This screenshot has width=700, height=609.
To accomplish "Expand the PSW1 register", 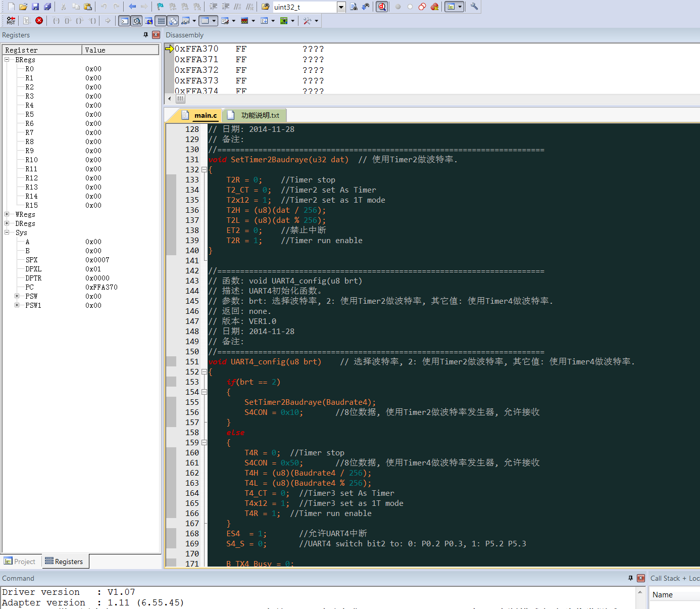I will [x=17, y=305].
